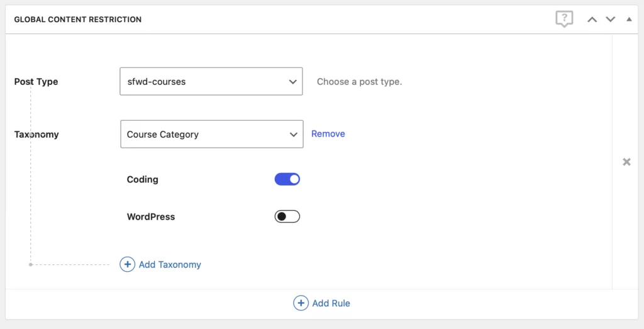
Task: Enable the WordPress category toggle
Action: [287, 216]
